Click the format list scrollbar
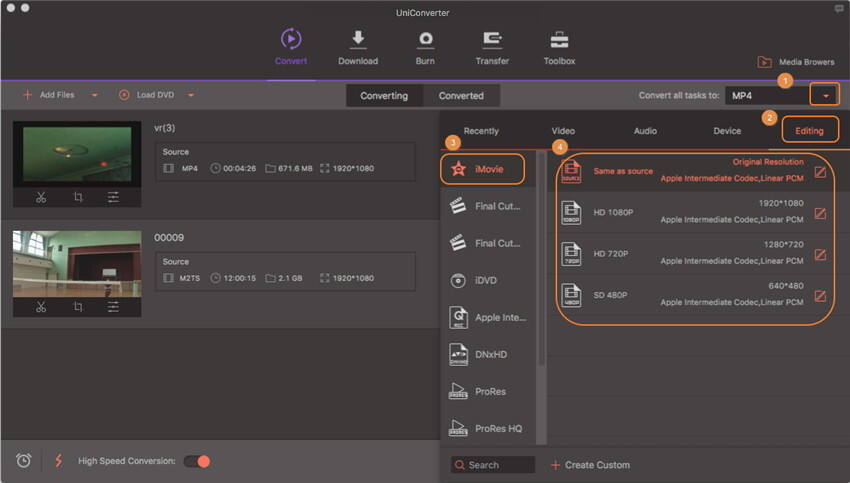Screen dimensions: 850x483 coord(542,260)
